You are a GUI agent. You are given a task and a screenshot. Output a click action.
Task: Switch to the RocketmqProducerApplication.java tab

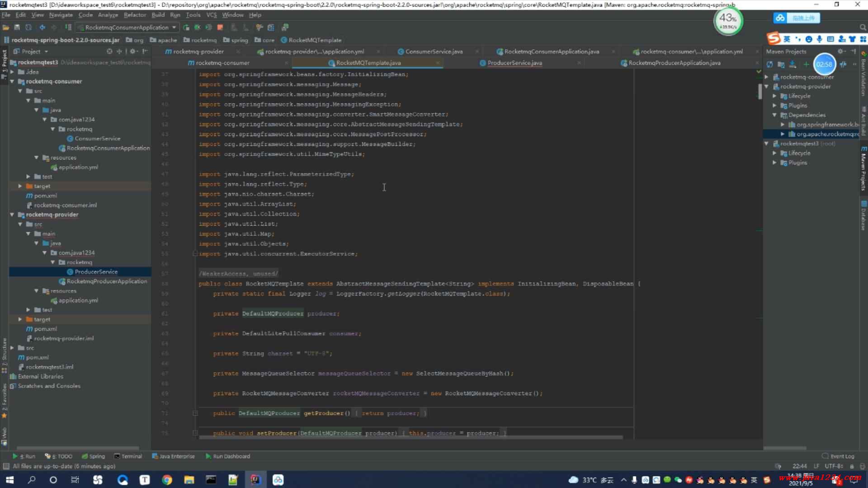click(674, 63)
